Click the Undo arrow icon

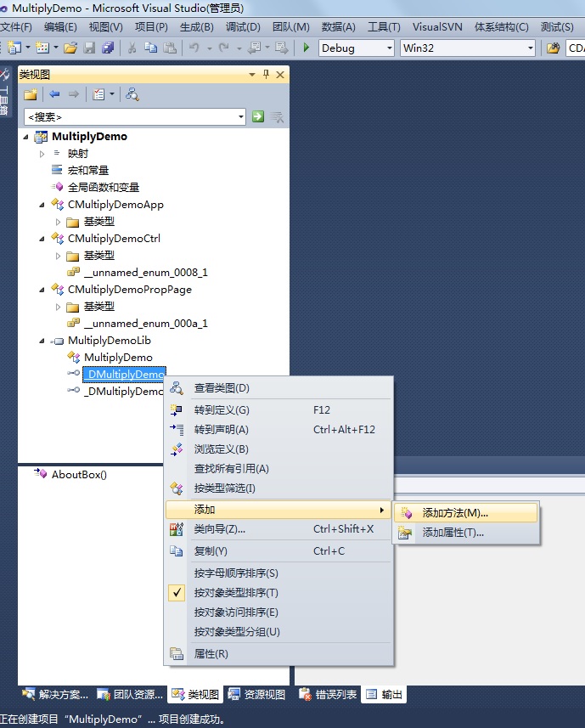(x=194, y=48)
